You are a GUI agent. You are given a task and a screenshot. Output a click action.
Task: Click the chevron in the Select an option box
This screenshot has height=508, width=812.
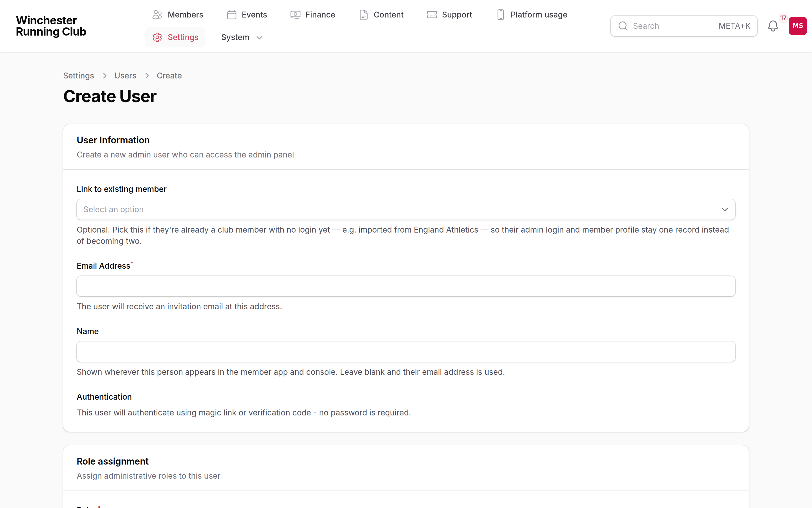pyautogui.click(x=725, y=210)
